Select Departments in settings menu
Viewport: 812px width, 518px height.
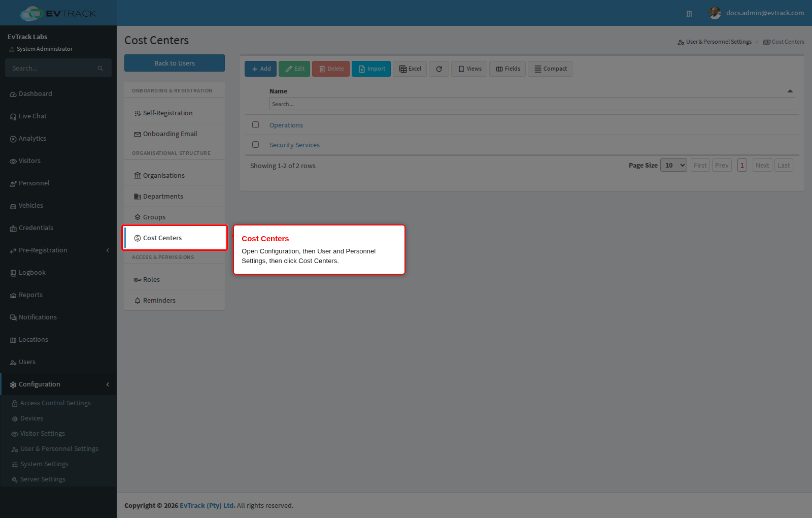tap(175, 197)
